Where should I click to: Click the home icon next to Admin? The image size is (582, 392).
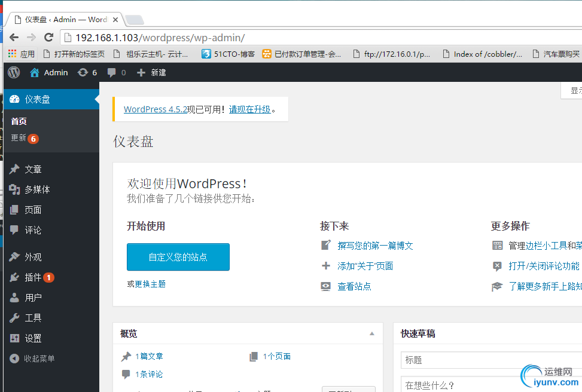pos(35,73)
